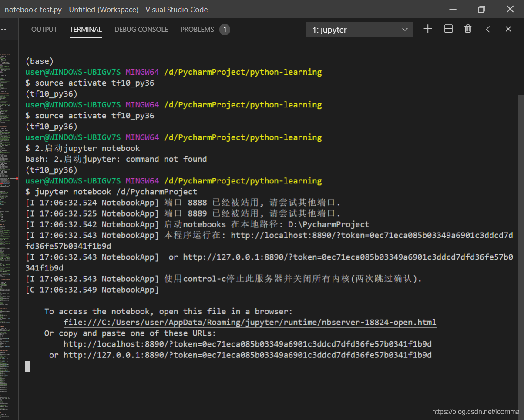Click the '端口 8888 已经被站用' log line

click(183, 203)
